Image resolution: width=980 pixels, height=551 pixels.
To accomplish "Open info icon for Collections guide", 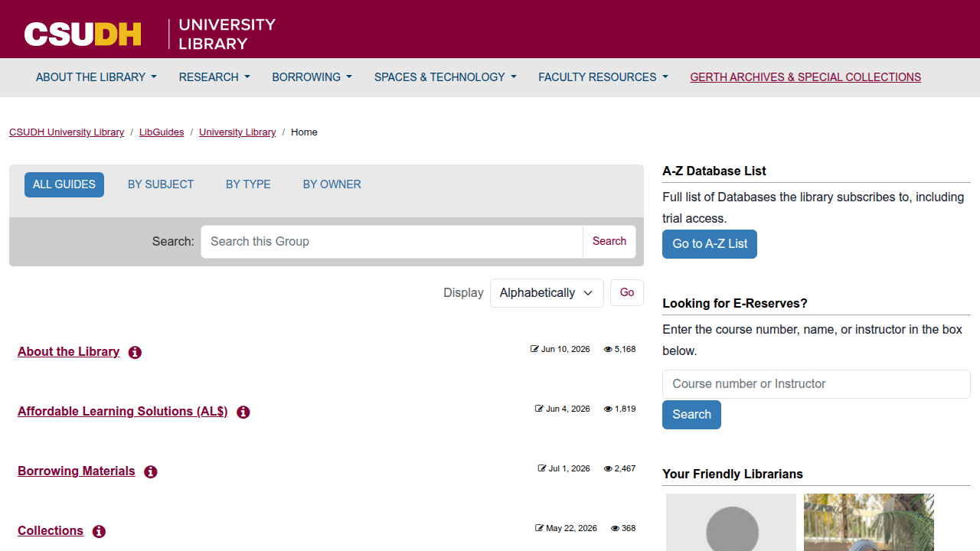I will coord(99,532).
